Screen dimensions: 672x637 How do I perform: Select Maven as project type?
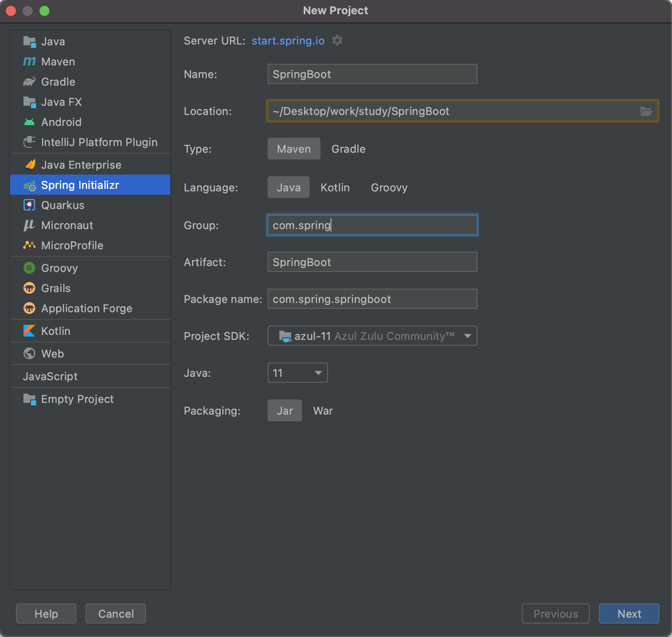click(294, 149)
